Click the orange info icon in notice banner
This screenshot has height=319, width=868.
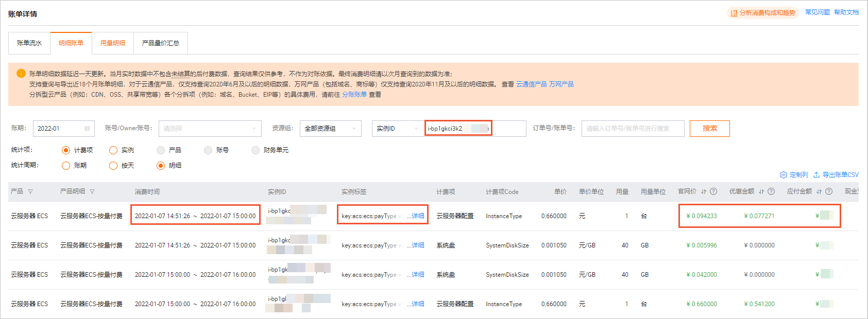(x=21, y=74)
